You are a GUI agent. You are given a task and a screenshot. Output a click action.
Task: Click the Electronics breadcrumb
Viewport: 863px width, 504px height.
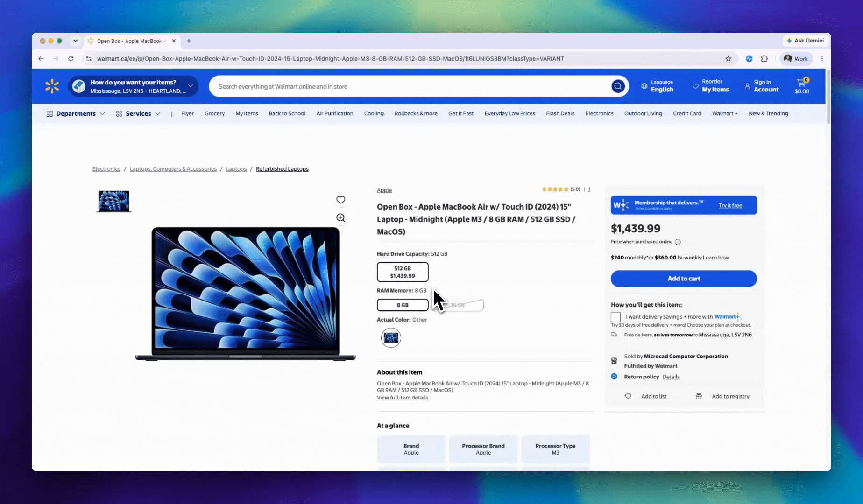[x=106, y=169]
